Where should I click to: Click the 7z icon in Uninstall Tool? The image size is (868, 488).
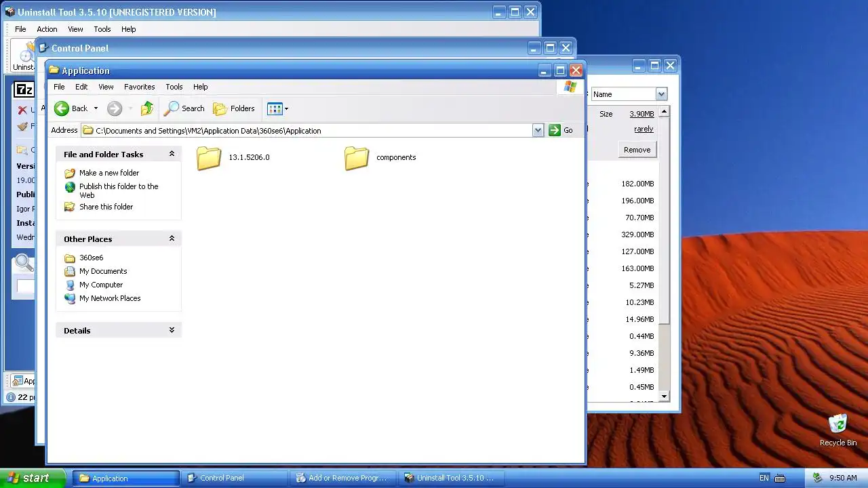24,89
